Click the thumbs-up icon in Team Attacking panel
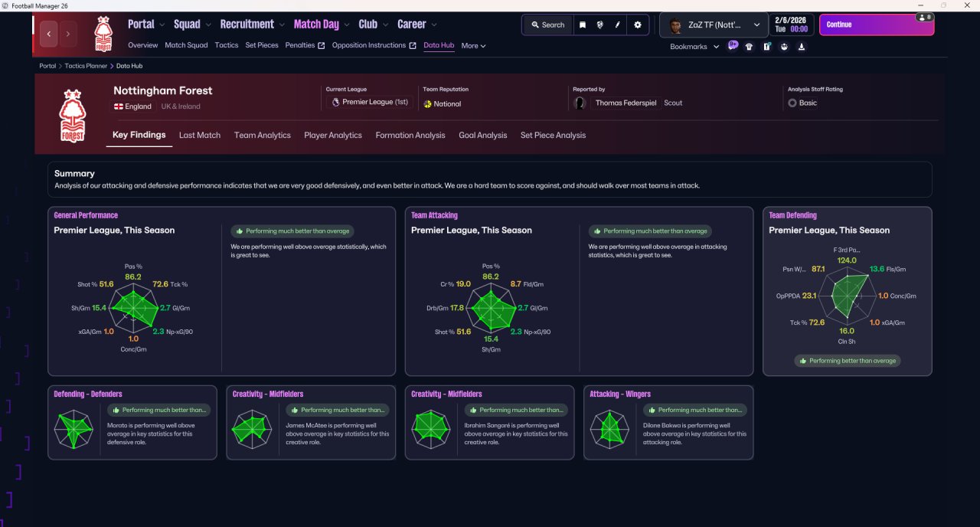The height and width of the screenshot is (527, 980). pos(597,231)
